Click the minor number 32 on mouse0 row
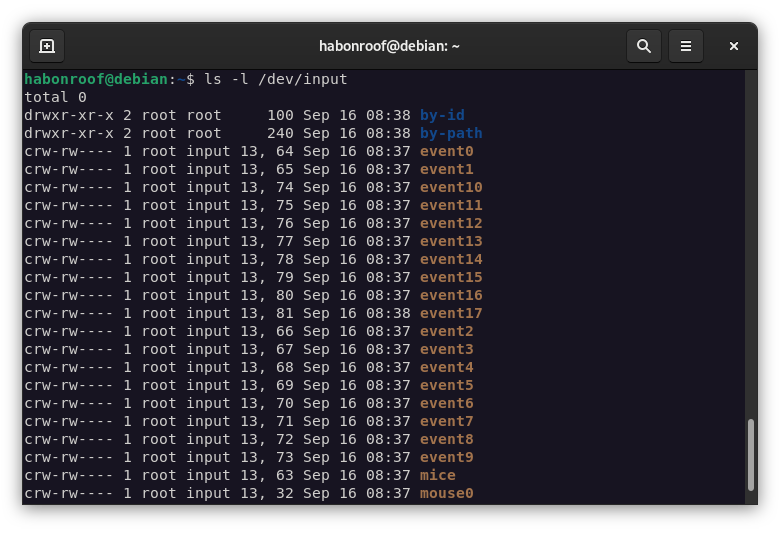This screenshot has width=779, height=533. [285, 493]
